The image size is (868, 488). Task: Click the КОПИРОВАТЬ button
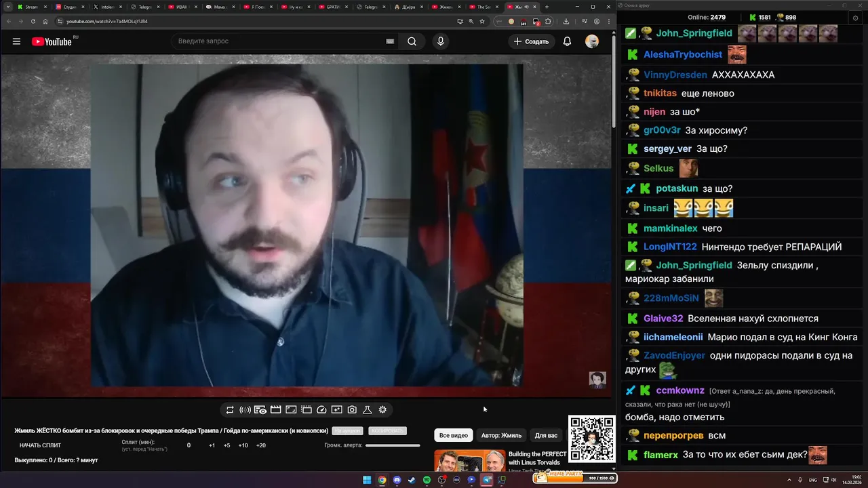387,431
